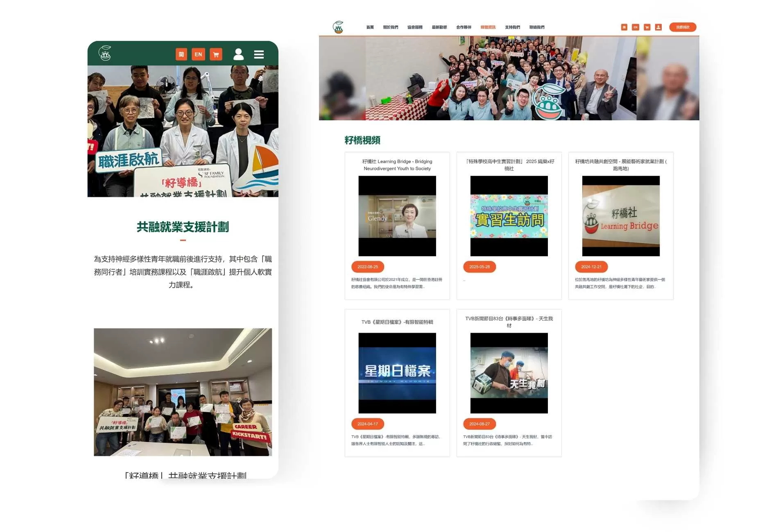Click the Learning Bridge logo in mobile header
The height and width of the screenshot is (532, 778).
(x=105, y=53)
